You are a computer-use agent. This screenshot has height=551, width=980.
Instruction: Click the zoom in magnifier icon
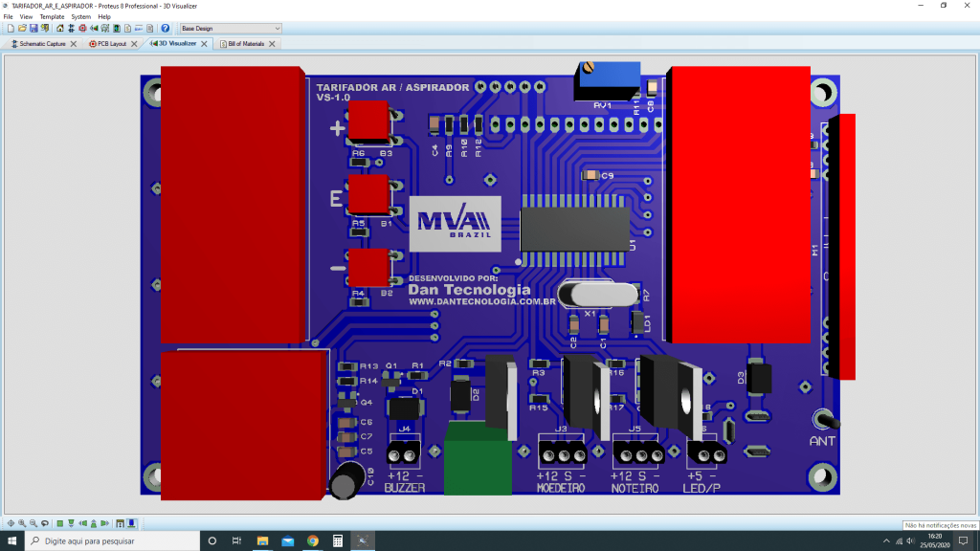tap(21, 523)
